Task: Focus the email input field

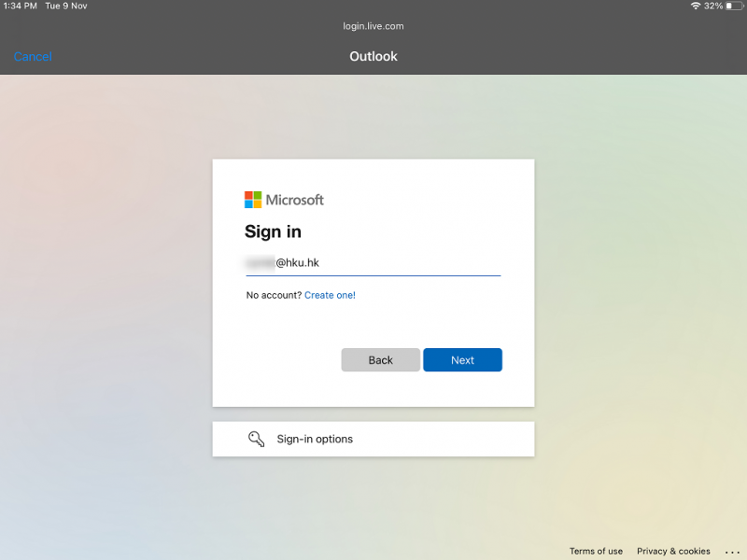Action: (x=373, y=263)
